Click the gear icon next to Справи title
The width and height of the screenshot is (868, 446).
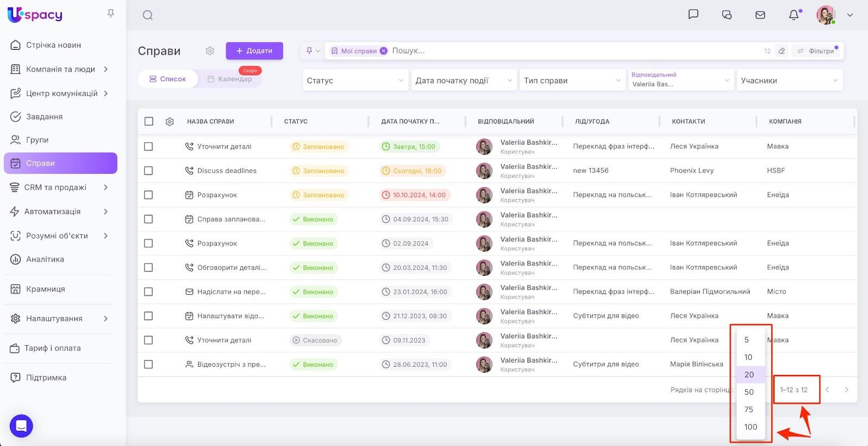[x=210, y=51]
